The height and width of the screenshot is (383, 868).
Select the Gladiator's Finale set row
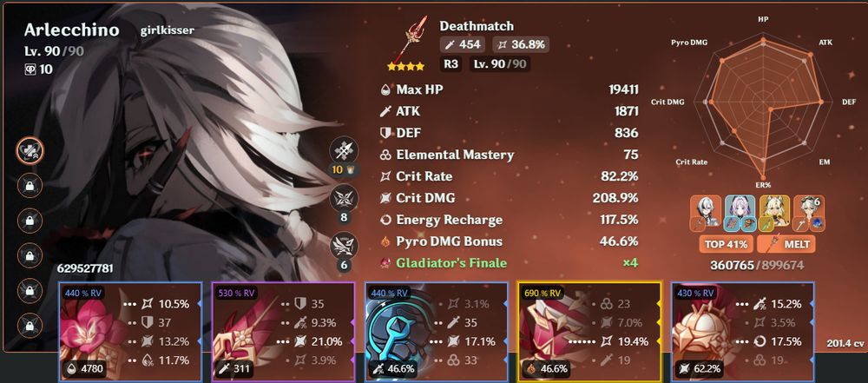tap(510, 263)
